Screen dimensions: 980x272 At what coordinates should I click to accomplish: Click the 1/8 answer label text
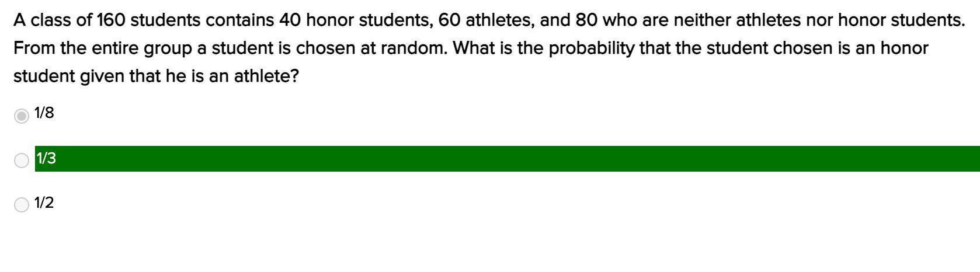pyautogui.click(x=44, y=113)
